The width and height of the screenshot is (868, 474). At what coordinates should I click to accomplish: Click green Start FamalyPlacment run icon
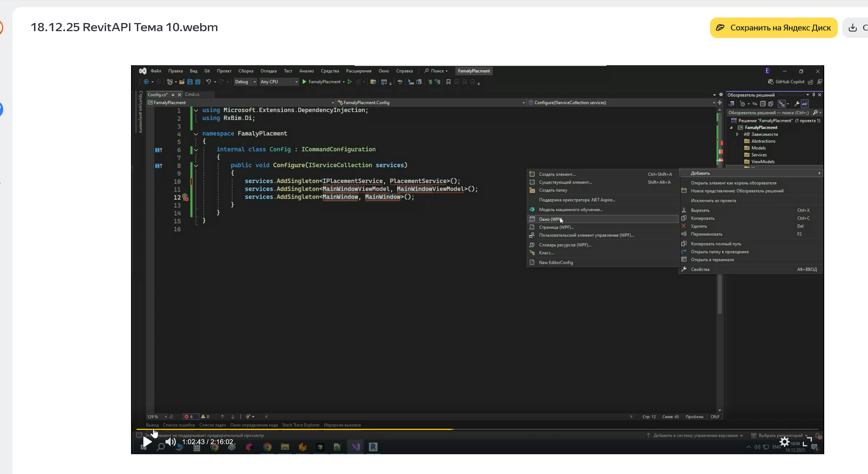tap(304, 82)
